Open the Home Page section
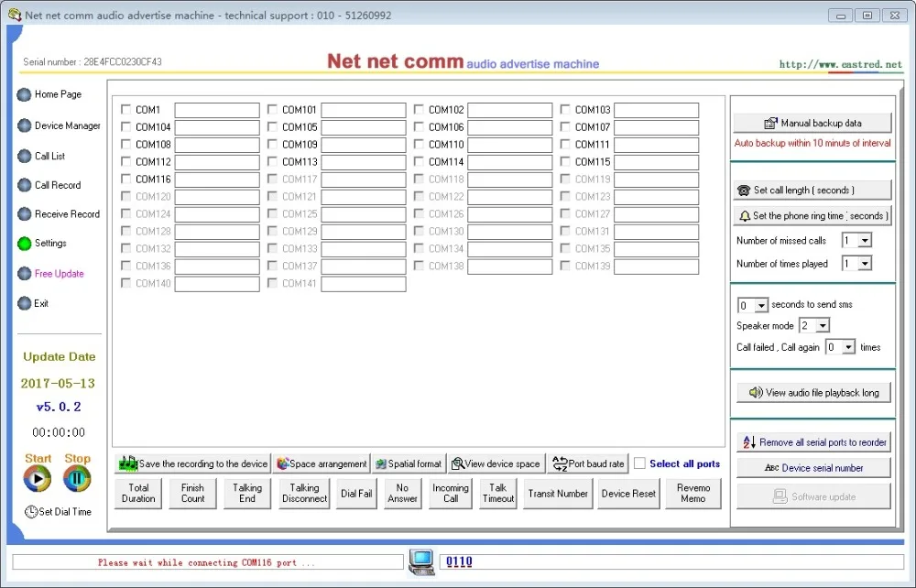 point(58,94)
